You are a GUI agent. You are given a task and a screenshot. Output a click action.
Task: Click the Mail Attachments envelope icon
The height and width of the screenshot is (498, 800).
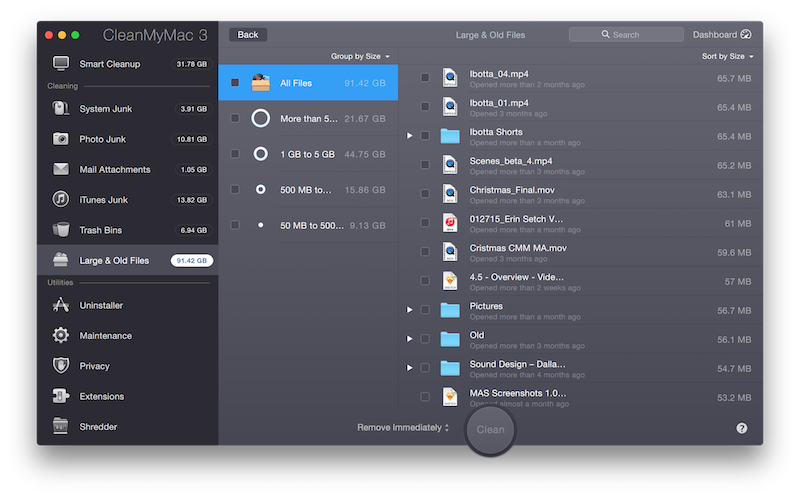pos(61,170)
